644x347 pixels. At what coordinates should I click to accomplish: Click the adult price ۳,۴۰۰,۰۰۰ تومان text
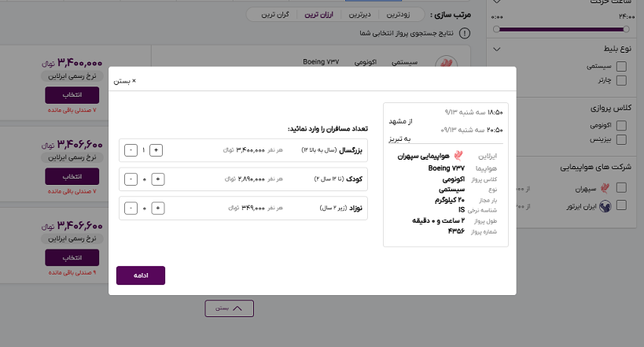pyautogui.click(x=244, y=150)
